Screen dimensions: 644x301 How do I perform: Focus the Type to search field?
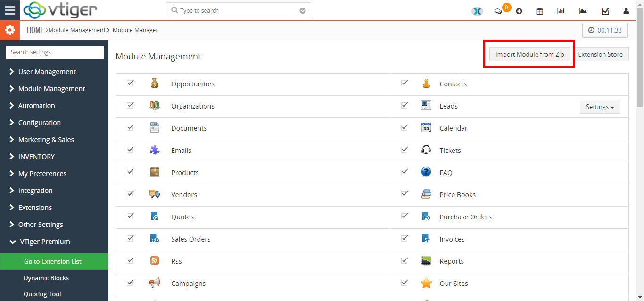point(239,10)
